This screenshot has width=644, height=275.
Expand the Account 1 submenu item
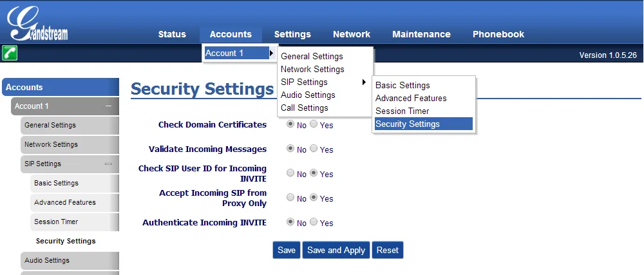point(240,53)
